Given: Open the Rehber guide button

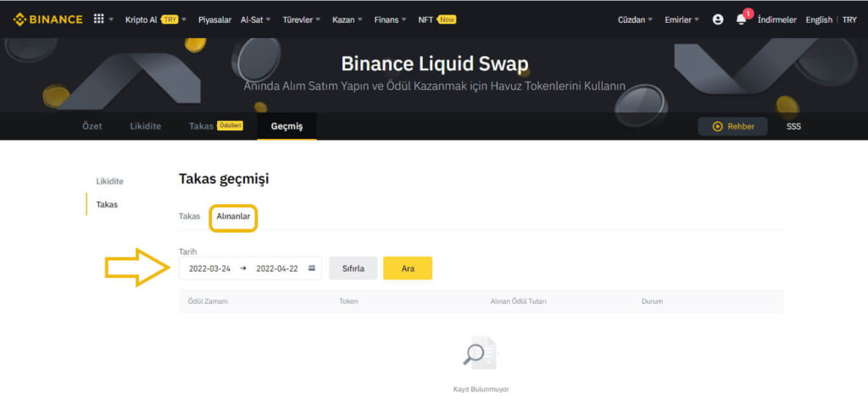Looking at the screenshot, I should click(733, 126).
